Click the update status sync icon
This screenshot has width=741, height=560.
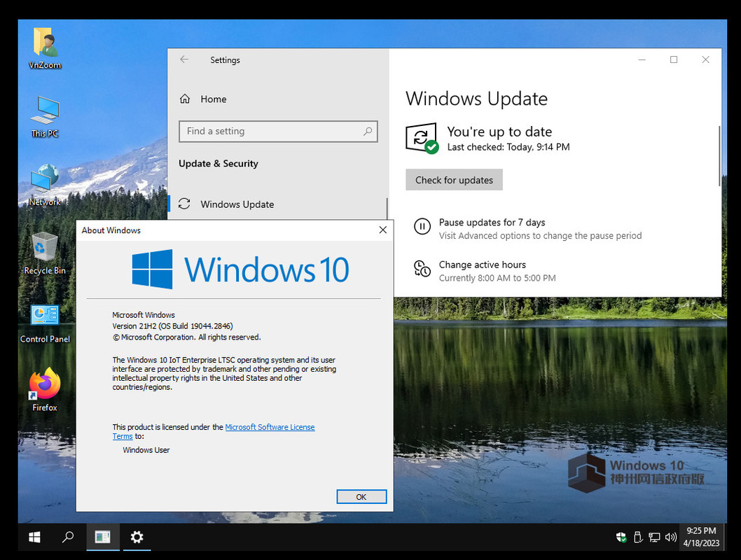422,138
